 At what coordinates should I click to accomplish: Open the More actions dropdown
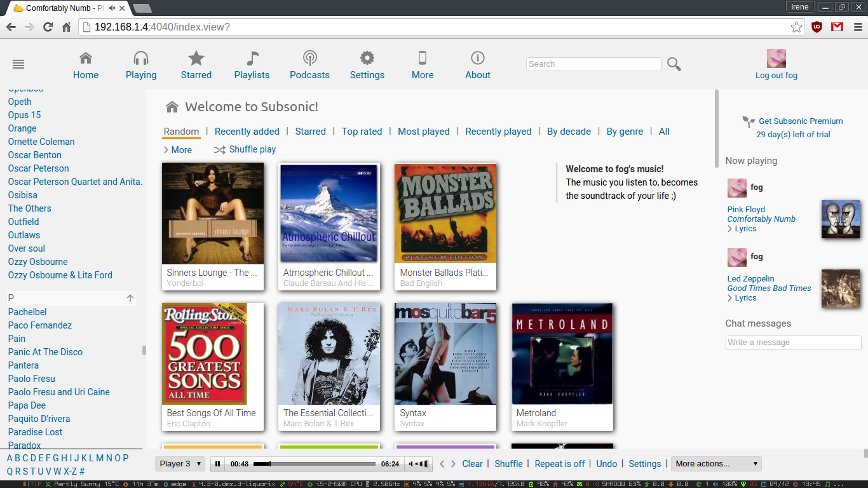[x=716, y=464]
